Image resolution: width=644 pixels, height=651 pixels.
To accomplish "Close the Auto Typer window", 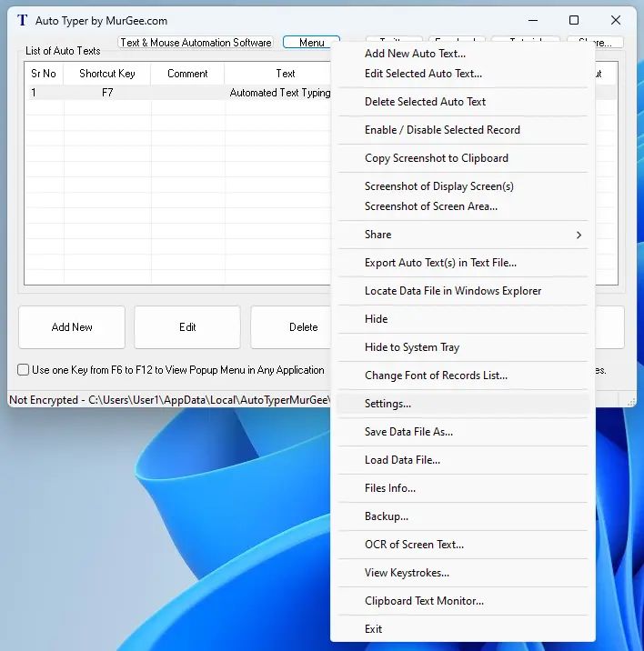I will [616, 20].
